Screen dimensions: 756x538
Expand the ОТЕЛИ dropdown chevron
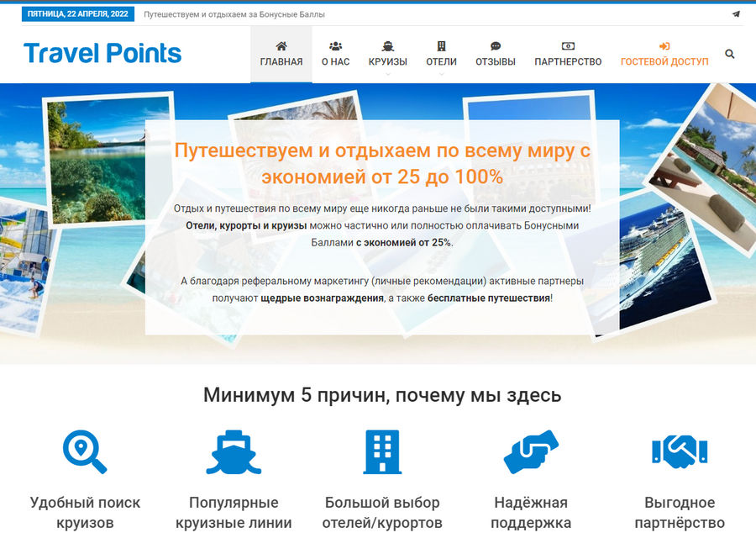[441, 74]
